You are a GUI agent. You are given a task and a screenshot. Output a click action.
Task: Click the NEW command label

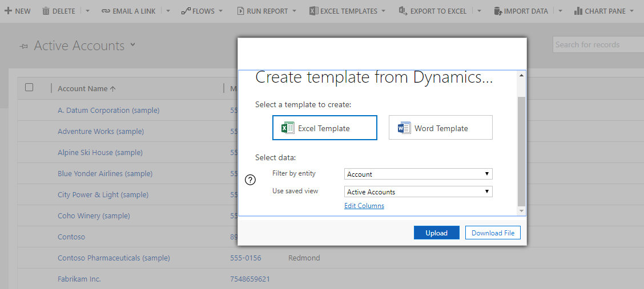[23, 11]
